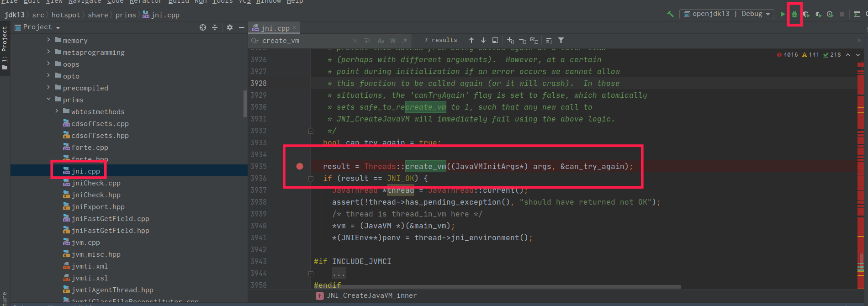Expand folded region at line 3944
This screenshot has height=306, width=868.
pyautogui.click(x=311, y=274)
